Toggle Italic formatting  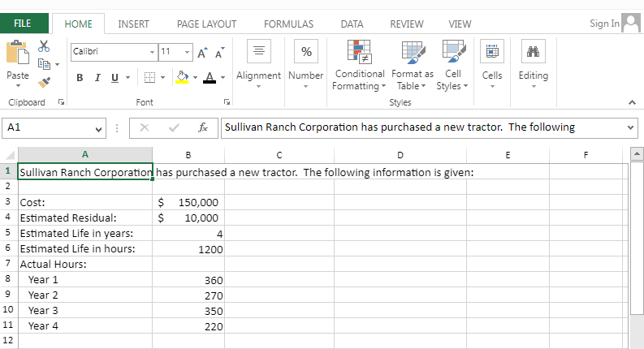pos(97,78)
